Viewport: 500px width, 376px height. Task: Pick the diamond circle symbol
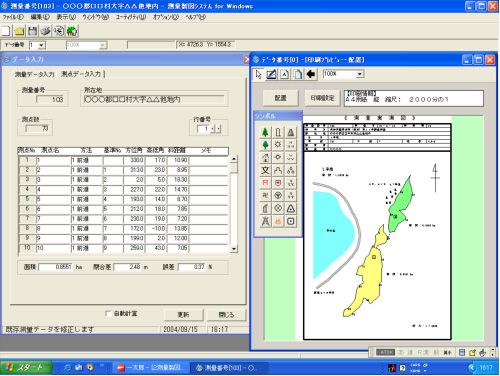[x=278, y=209]
